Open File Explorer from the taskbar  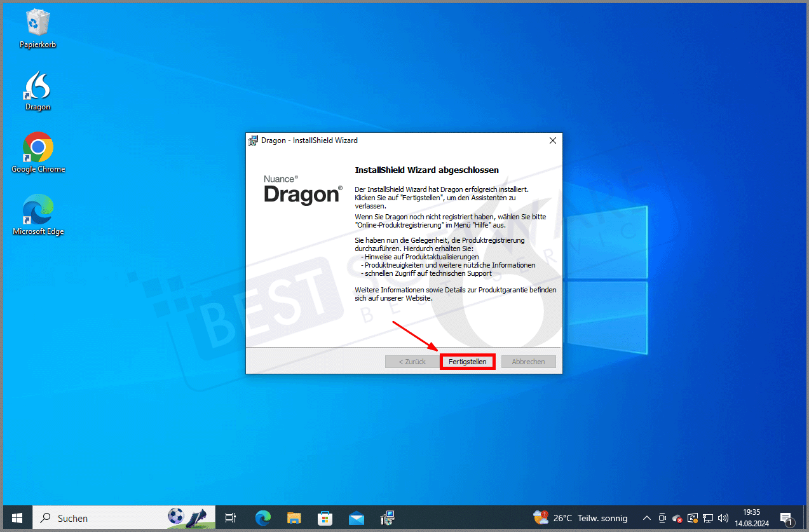click(x=294, y=517)
